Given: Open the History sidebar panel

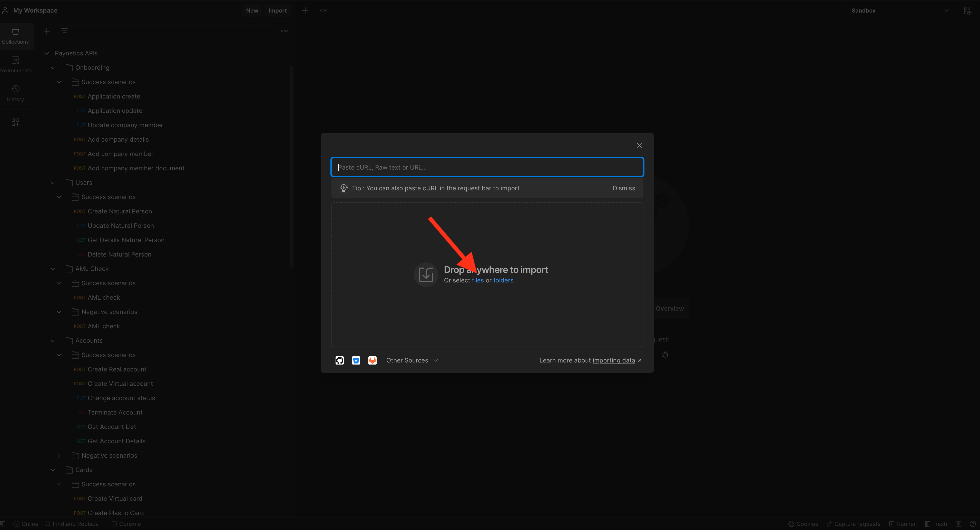Looking at the screenshot, I should click(15, 93).
